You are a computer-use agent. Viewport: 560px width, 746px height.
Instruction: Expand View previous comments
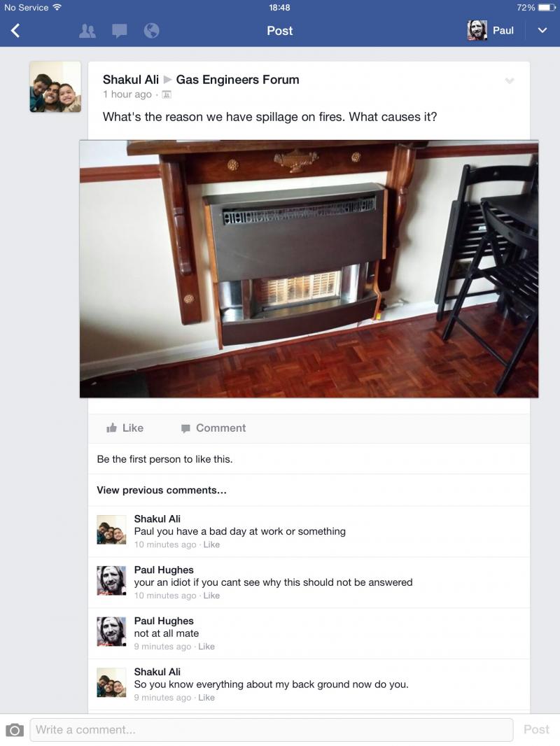click(162, 490)
